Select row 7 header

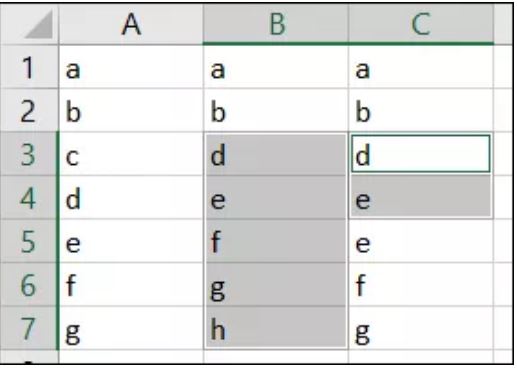click(29, 328)
